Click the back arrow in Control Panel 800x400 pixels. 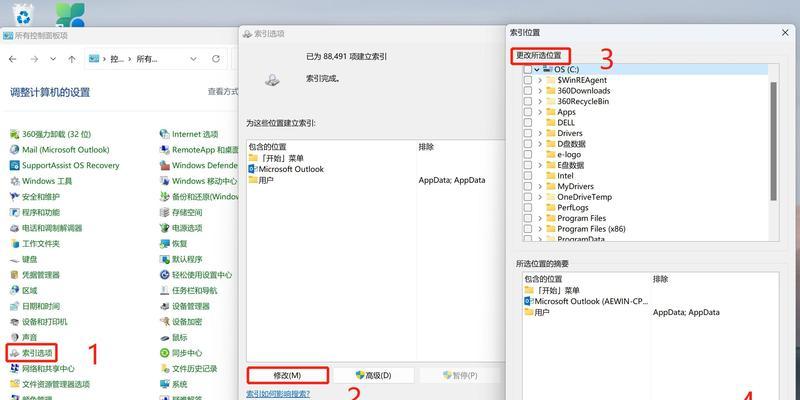(13, 59)
